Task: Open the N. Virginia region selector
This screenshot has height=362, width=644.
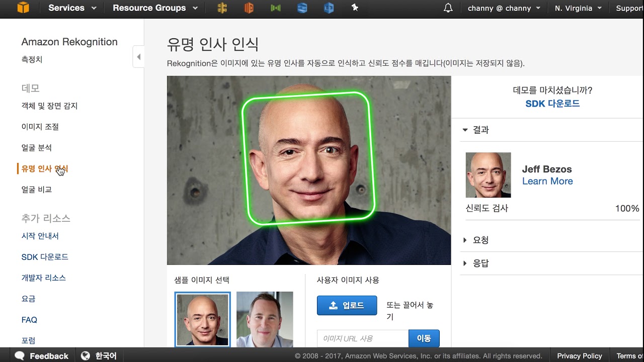Action: coord(578,8)
